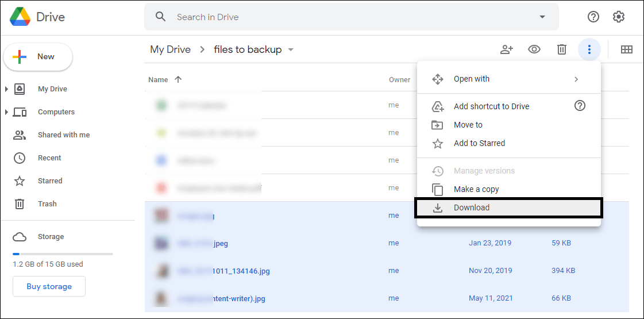Screen dimensions: 644x319
Task: Switch to grid view layout
Action: tap(627, 49)
